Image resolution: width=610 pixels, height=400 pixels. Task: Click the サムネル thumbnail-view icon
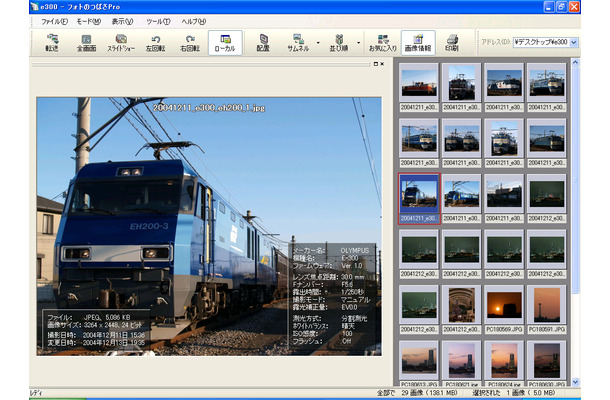(x=298, y=43)
